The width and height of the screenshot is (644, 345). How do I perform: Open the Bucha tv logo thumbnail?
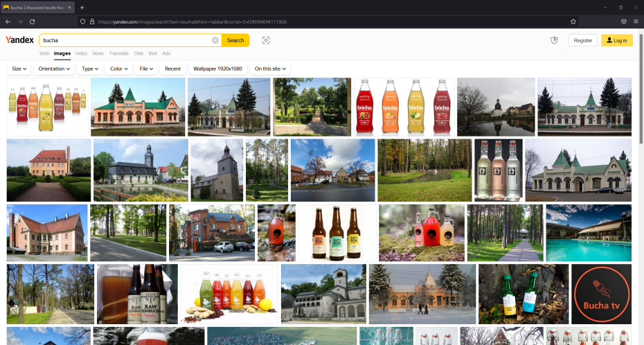[x=601, y=294]
